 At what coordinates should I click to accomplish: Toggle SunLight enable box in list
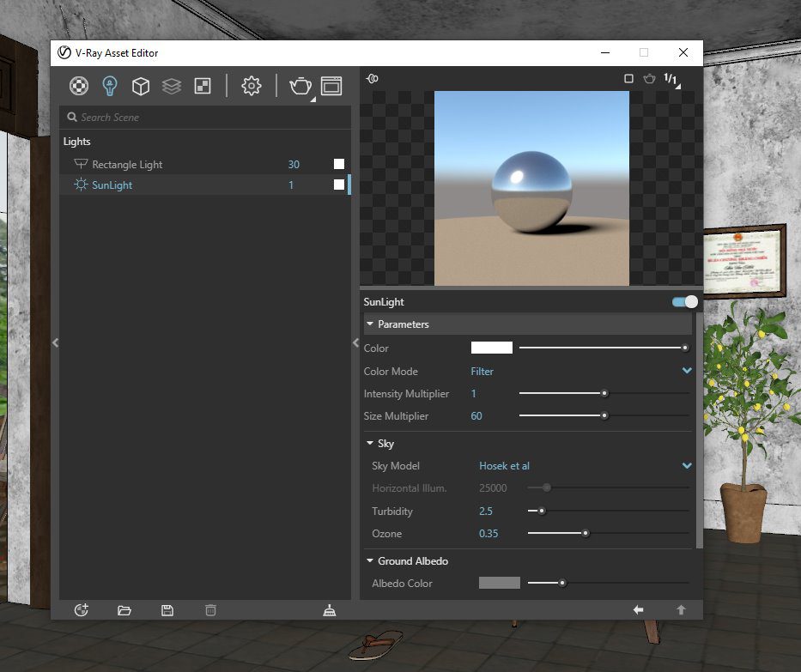coord(339,185)
